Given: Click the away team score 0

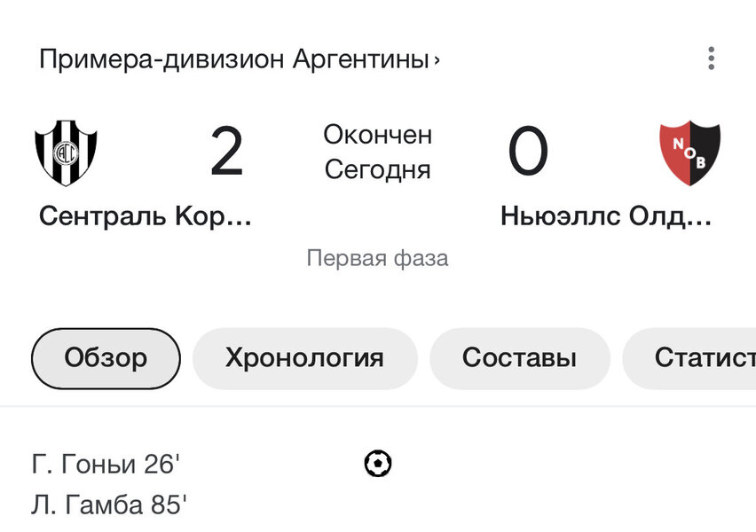Looking at the screenshot, I should click(528, 153).
